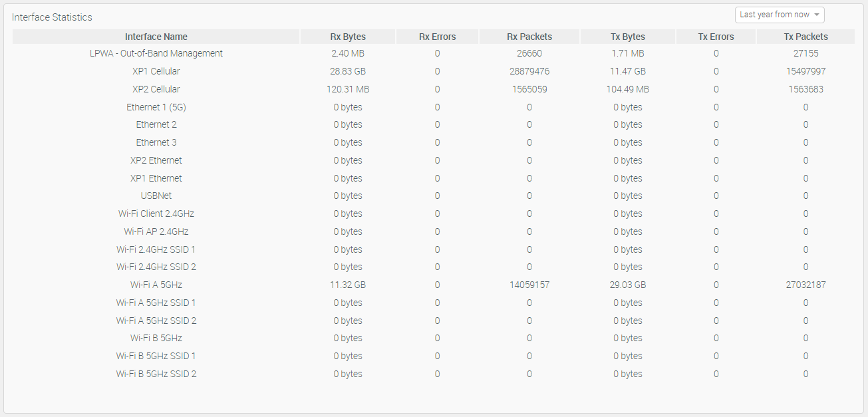
Task: Select the Tx Packets column header
Action: click(805, 37)
